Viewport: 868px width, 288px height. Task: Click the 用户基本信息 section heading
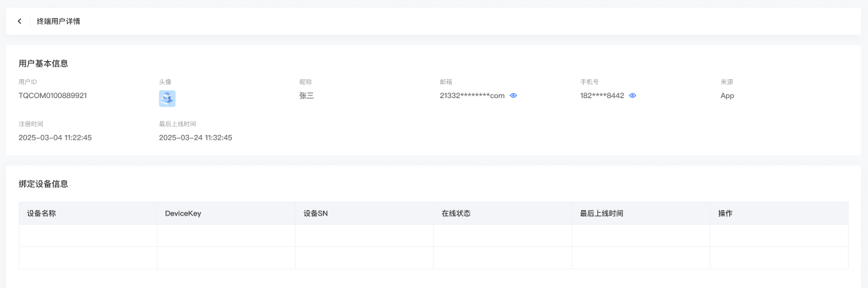pos(44,64)
